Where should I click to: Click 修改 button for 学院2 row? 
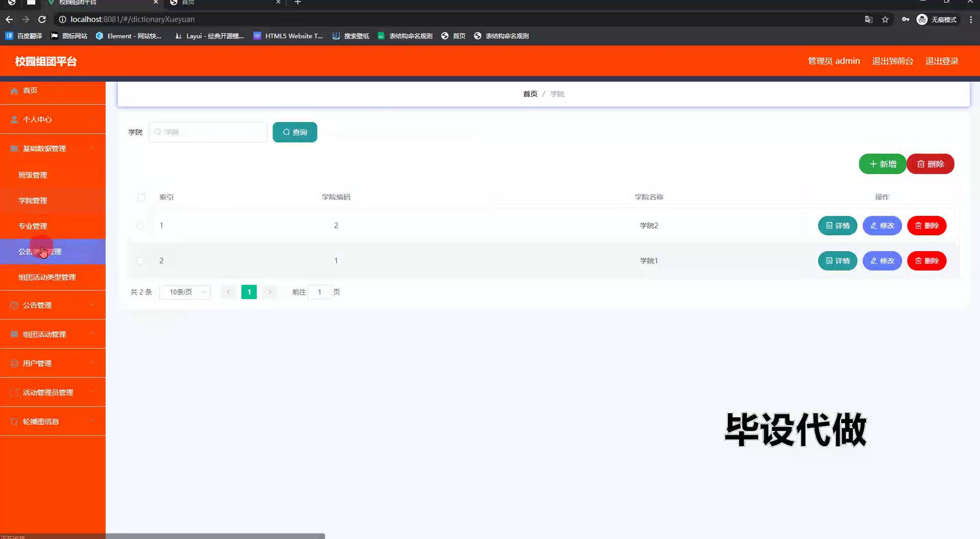point(882,226)
